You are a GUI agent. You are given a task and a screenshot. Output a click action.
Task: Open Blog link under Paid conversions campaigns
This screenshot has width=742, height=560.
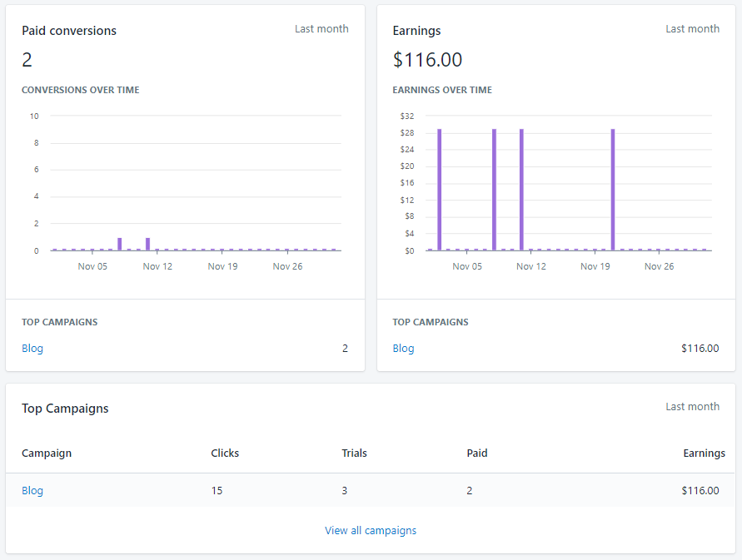[32, 349]
